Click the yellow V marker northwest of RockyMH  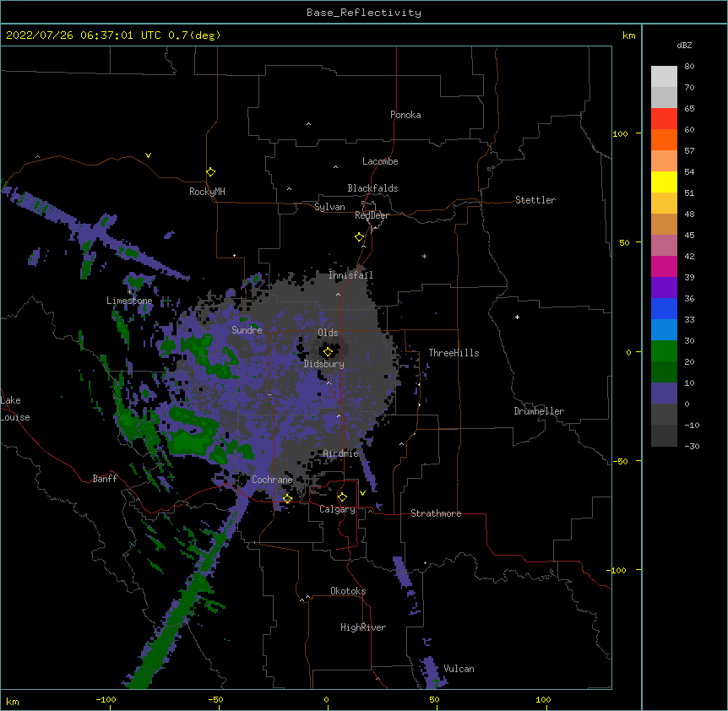tap(148, 155)
